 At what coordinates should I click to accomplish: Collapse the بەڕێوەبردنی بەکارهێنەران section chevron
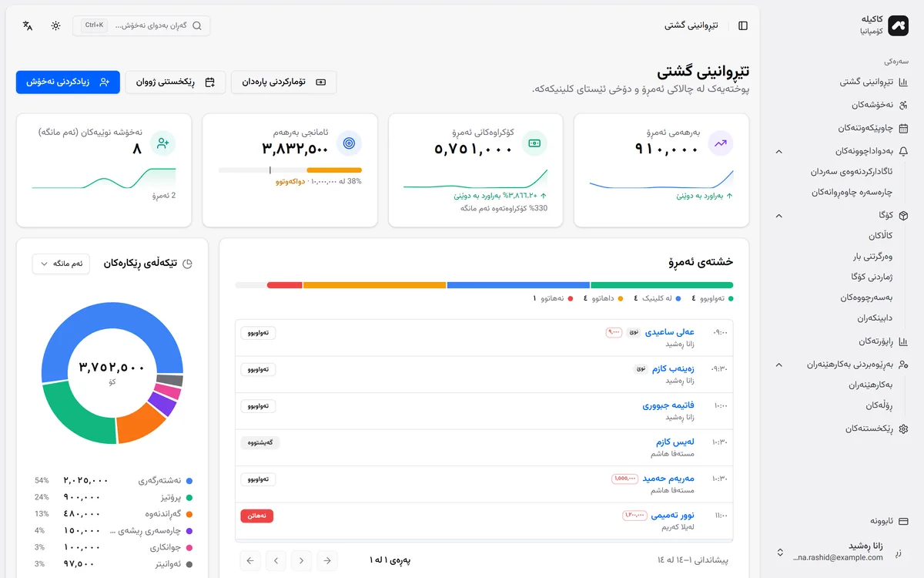click(779, 364)
